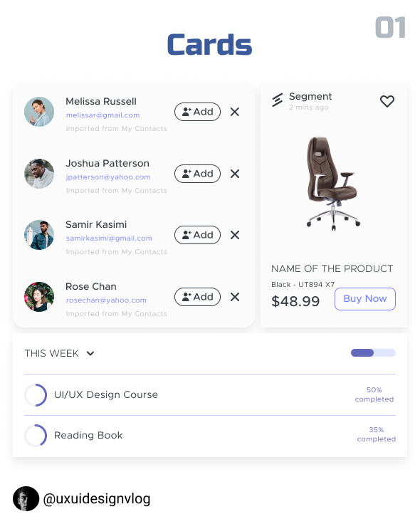Remove Joshua Patterson using the X icon
Image resolution: width=420 pixels, height=524 pixels.
click(235, 174)
